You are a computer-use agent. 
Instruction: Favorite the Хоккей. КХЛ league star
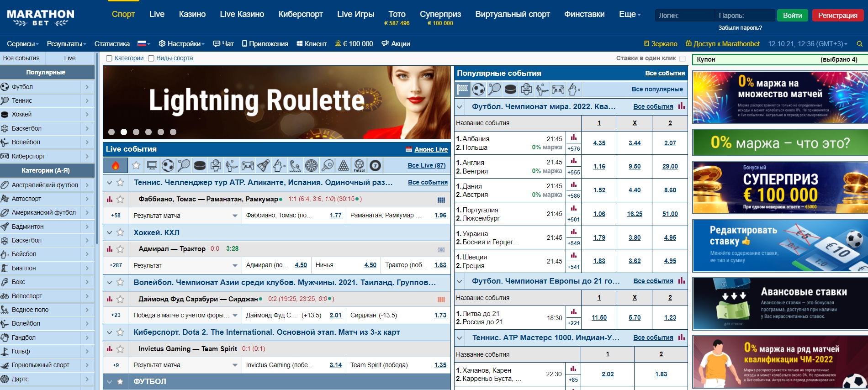(x=120, y=232)
